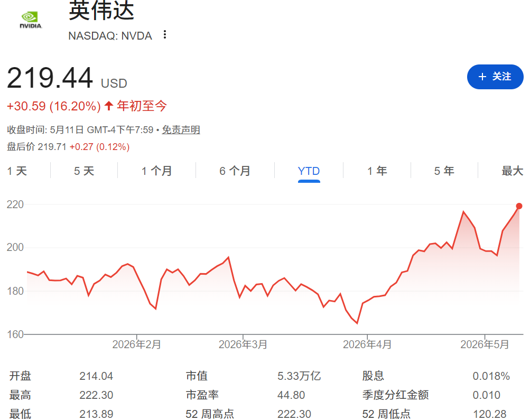The width and height of the screenshot is (530, 420).
Task: Click the 年初至今 label text
Action: (142, 106)
